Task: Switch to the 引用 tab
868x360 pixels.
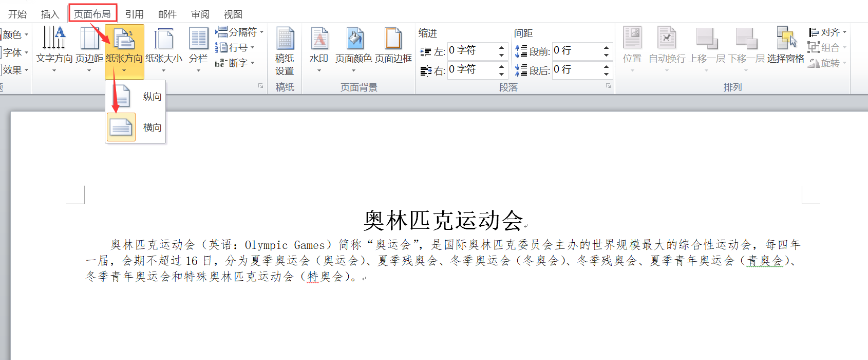Action: click(135, 14)
